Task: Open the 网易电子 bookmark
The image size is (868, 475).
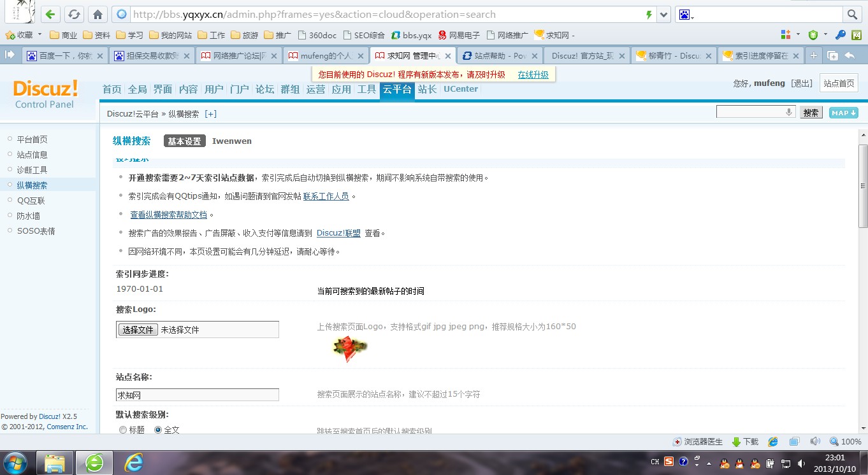Action: tap(459, 35)
